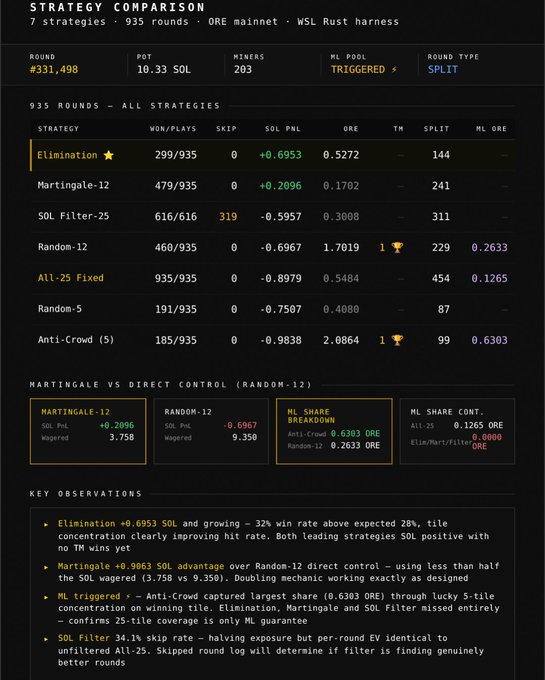Click Elimination's SOL PnL value +0.6953
The image size is (545, 680).
coord(280,155)
